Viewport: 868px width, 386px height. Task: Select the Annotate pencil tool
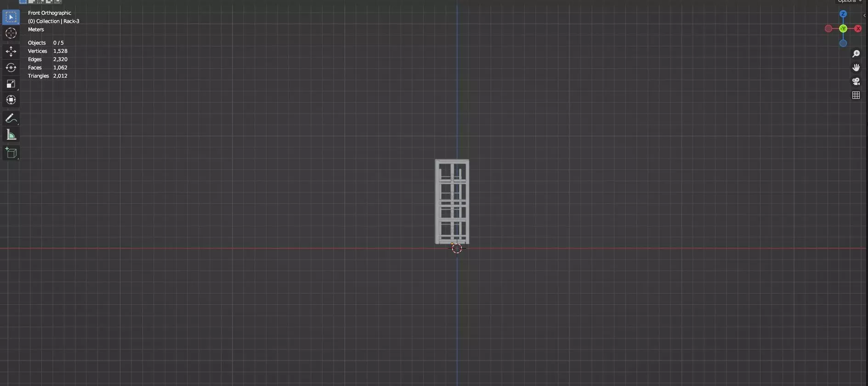click(x=11, y=119)
